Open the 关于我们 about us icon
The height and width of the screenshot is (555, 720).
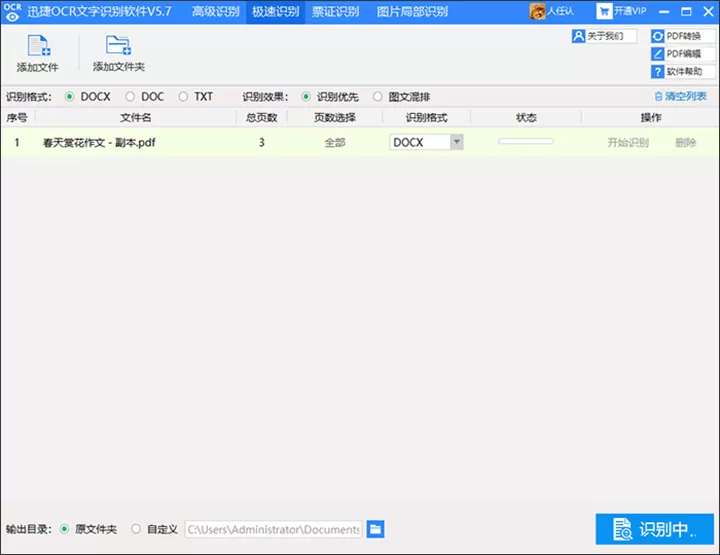(x=578, y=36)
